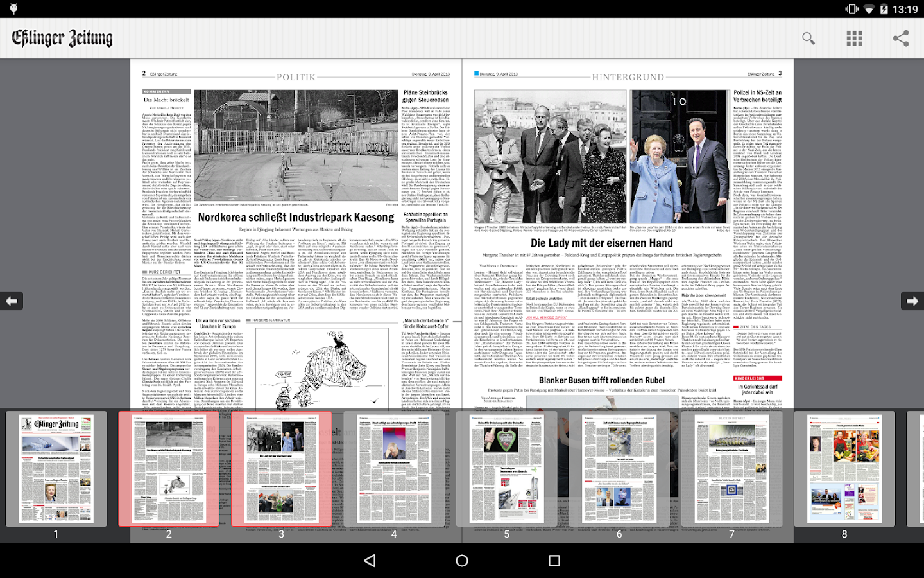Open Android recent apps overview
This screenshot has height=578, width=924.
point(554,559)
